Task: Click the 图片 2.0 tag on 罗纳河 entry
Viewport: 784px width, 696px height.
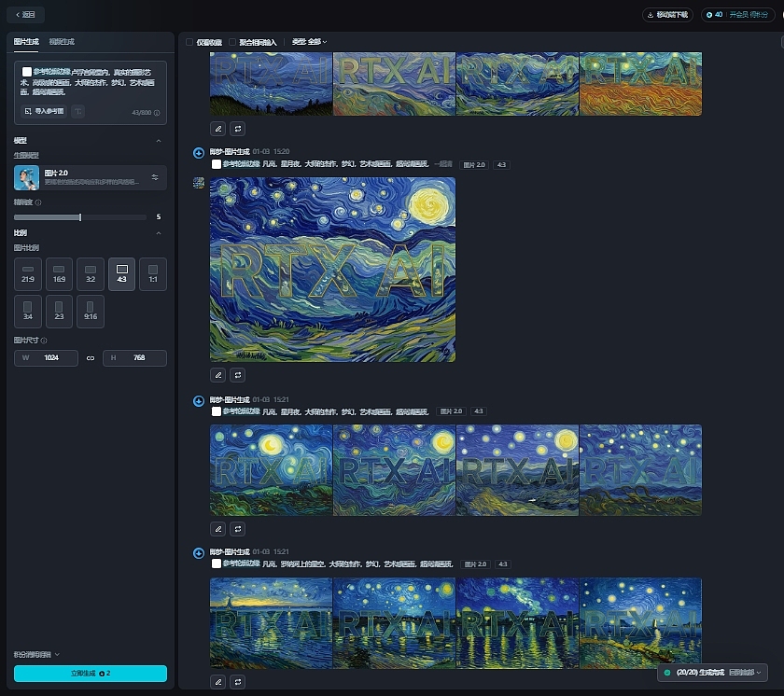Action: tap(475, 564)
